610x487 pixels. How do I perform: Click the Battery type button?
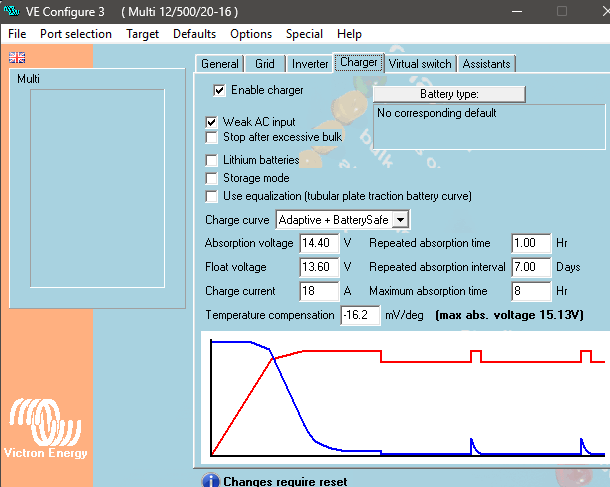(449, 94)
